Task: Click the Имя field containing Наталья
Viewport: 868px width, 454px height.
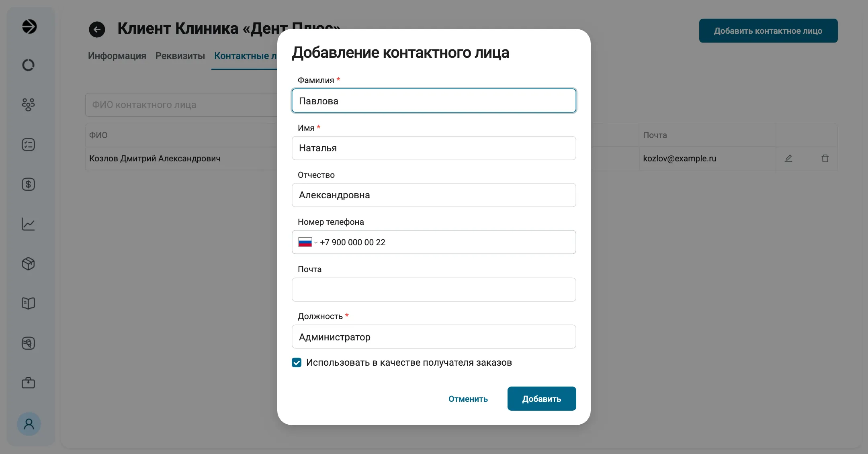Action: click(x=434, y=148)
